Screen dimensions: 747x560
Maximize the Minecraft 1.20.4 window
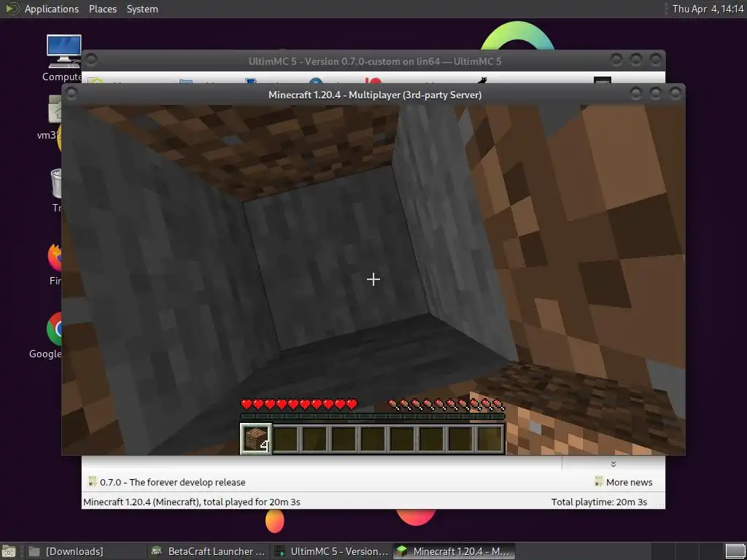[656, 93]
